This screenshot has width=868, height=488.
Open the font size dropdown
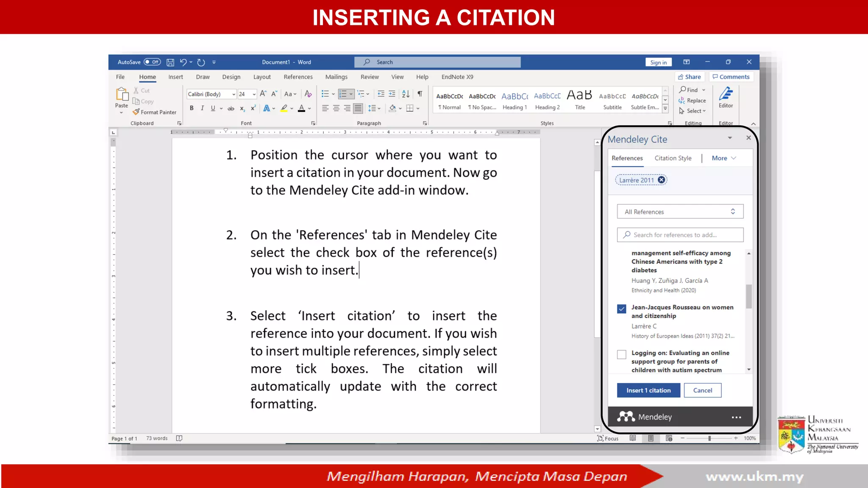pyautogui.click(x=254, y=94)
